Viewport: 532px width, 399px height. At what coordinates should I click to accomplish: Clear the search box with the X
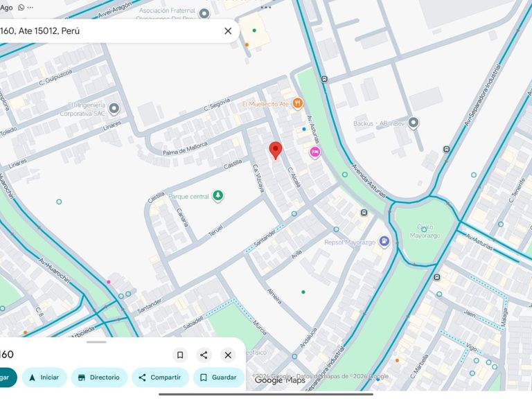(x=228, y=31)
